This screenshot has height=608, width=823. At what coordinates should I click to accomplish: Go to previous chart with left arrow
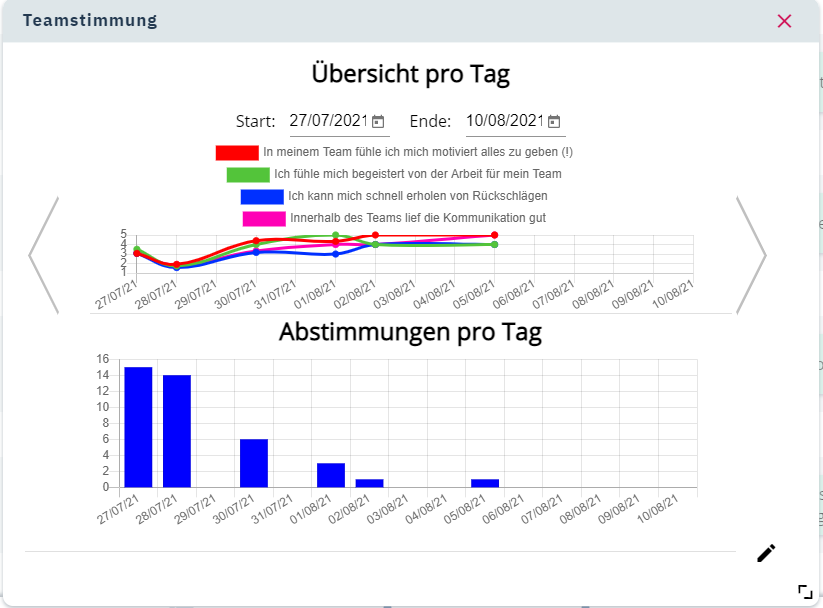[x=44, y=256]
